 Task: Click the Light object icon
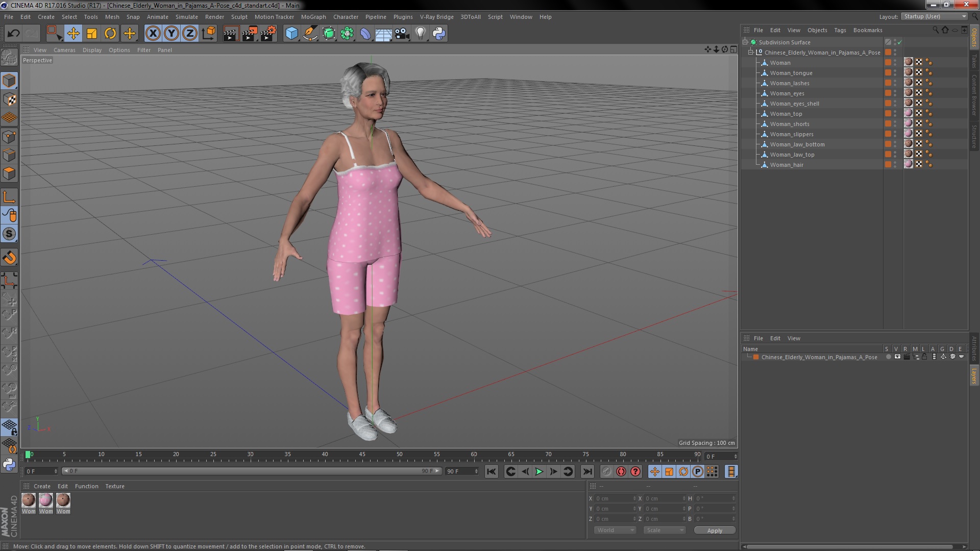(420, 34)
